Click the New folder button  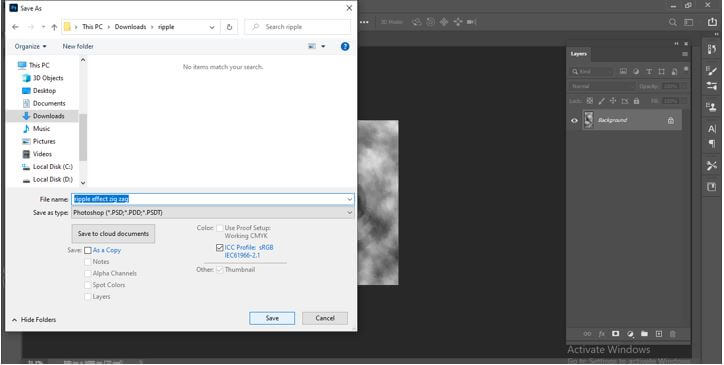(78, 47)
